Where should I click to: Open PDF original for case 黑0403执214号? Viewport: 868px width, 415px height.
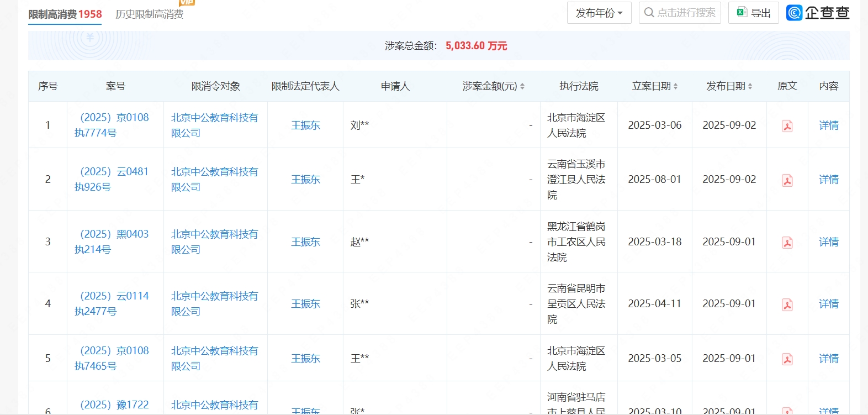coord(787,243)
